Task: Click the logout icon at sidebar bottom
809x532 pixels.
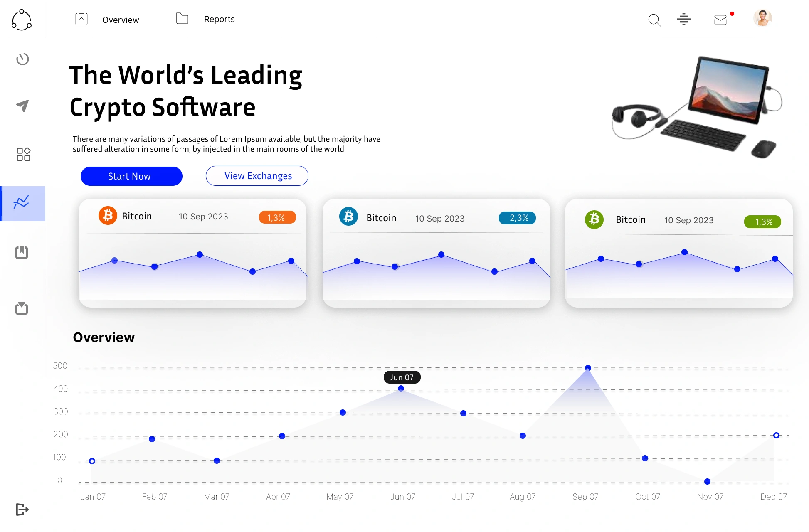Action: pyautogui.click(x=22, y=509)
